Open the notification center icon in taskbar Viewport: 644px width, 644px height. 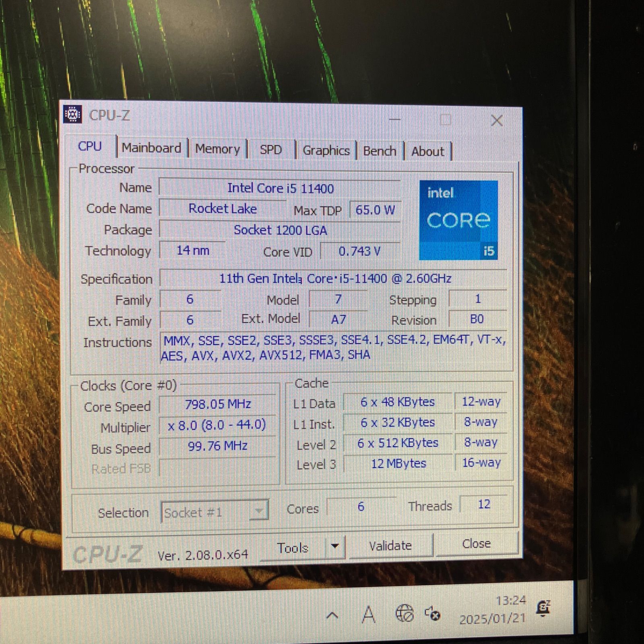[543, 608]
